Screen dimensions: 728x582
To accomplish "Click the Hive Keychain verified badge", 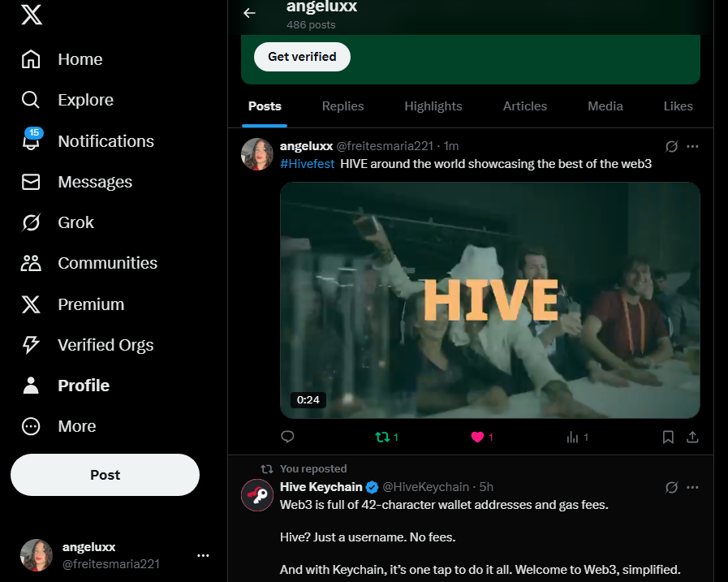I will [372, 487].
